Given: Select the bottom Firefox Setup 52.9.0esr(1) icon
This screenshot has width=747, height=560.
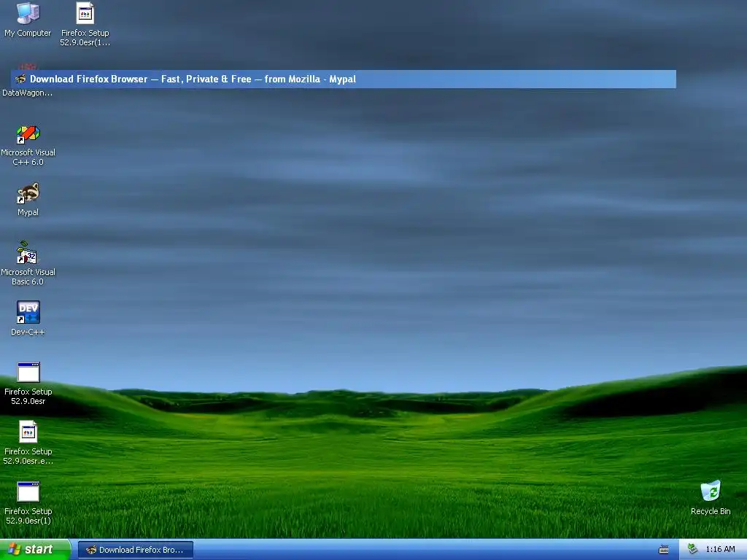Looking at the screenshot, I should tap(28, 503).
